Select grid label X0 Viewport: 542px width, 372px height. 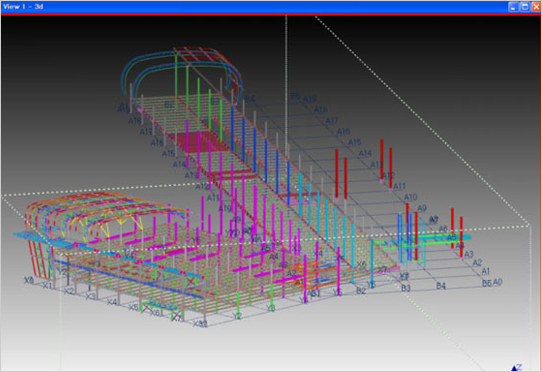click(x=29, y=280)
